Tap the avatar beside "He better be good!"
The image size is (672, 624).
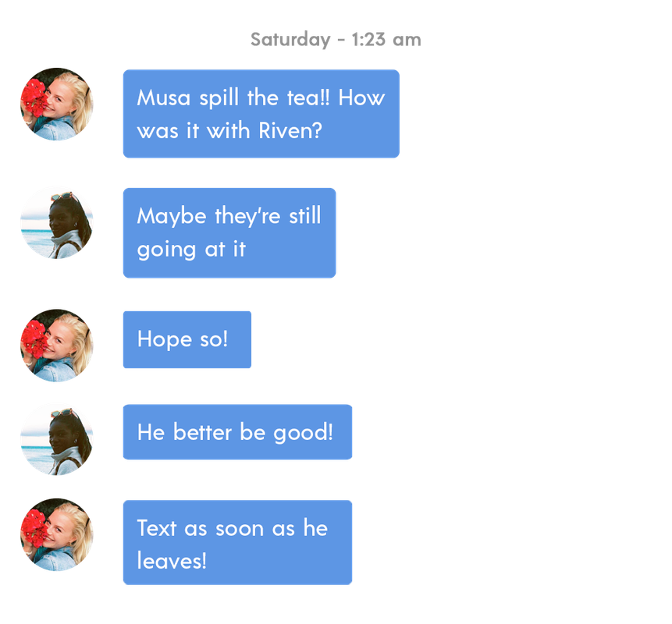pyautogui.click(x=56, y=439)
